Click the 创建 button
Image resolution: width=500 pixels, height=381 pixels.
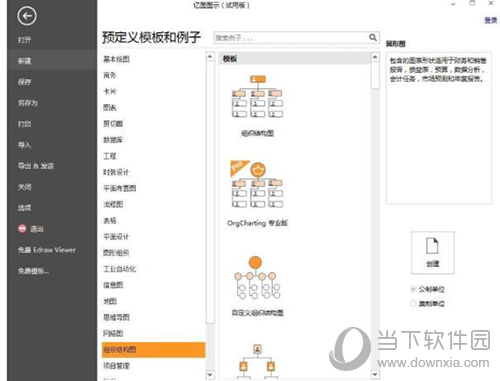(x=433, y=253)
